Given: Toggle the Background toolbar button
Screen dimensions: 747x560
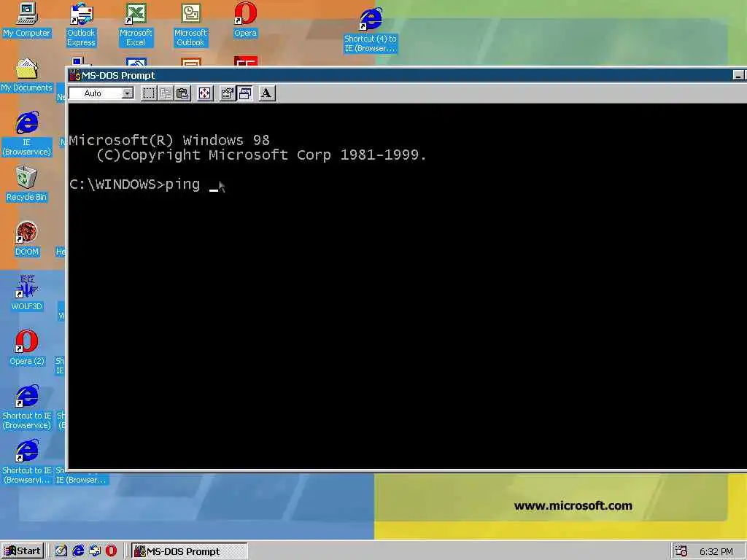Looking at the screenshot, I should click(x=245, y=93).
